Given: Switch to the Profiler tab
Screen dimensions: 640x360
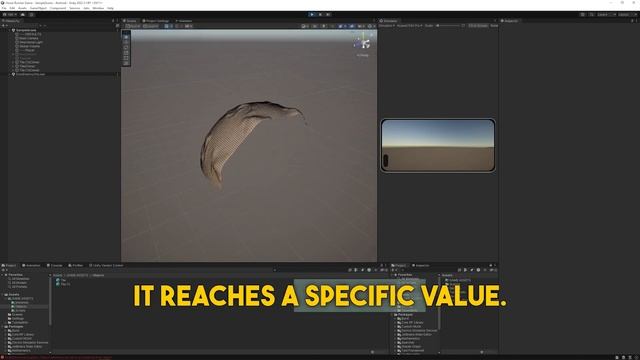Looking at the screenshot, I should 76,266.
